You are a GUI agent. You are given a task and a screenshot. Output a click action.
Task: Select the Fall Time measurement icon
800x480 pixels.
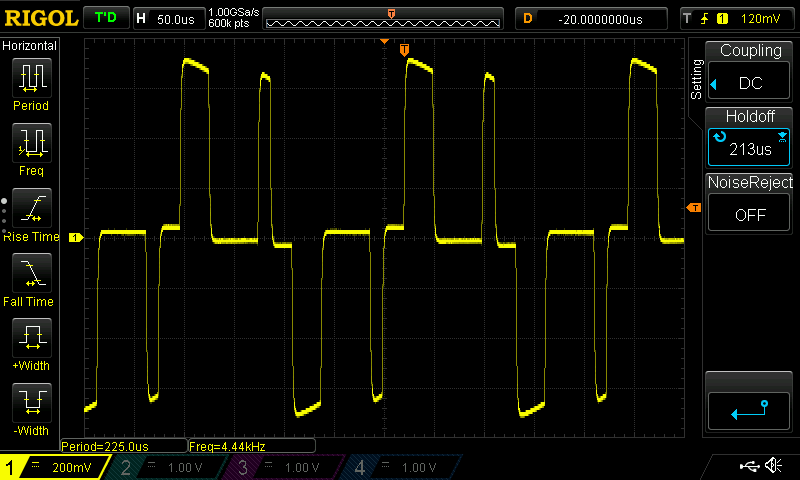[x=32, y=272]
